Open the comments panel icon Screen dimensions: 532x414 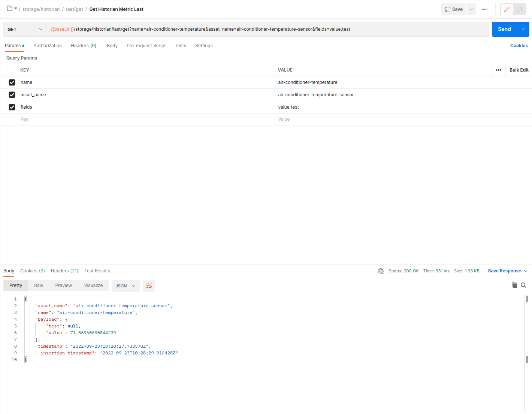click(519, 9)
